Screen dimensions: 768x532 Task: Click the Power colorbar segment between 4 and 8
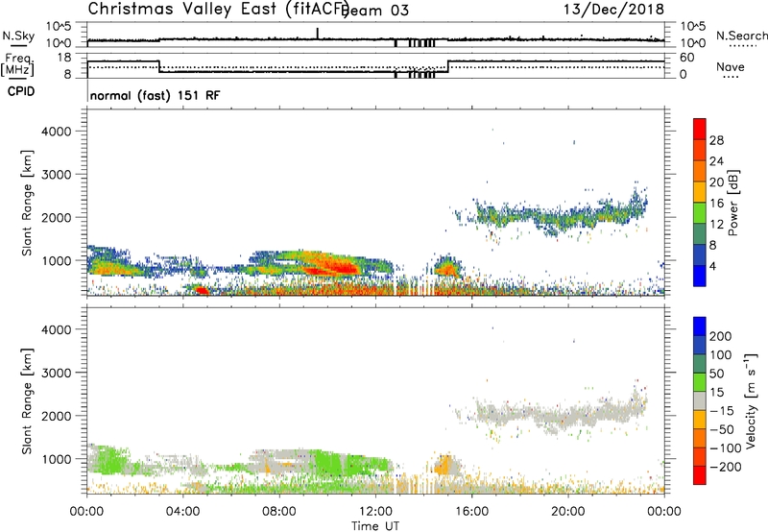[700, 255]
